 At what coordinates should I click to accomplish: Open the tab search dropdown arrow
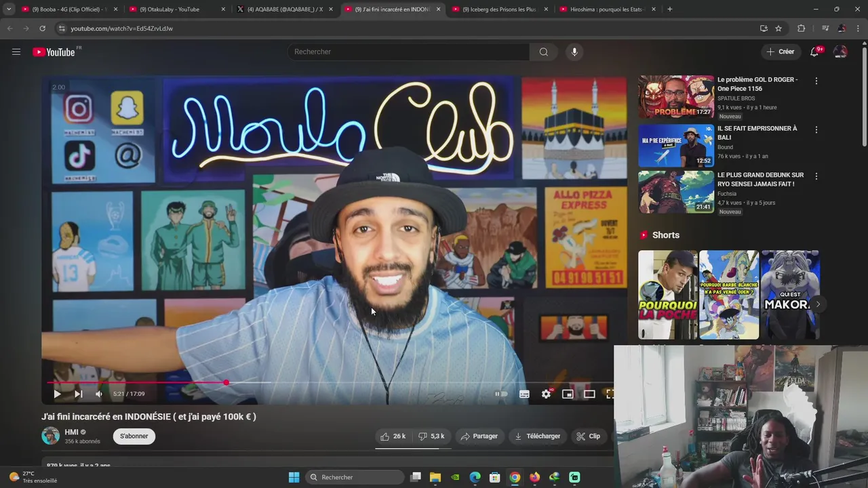tap(8, 9)
